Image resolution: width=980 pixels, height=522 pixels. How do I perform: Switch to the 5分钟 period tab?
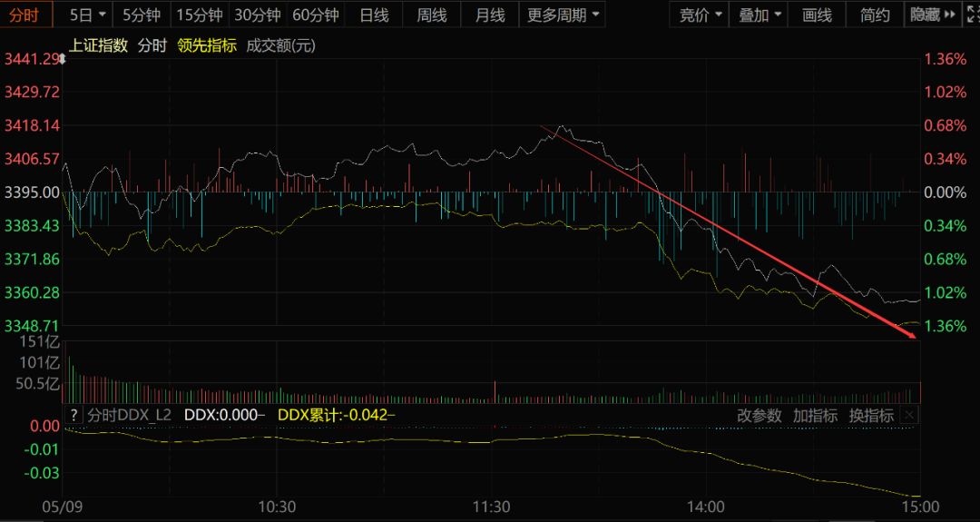coord(142,15)
